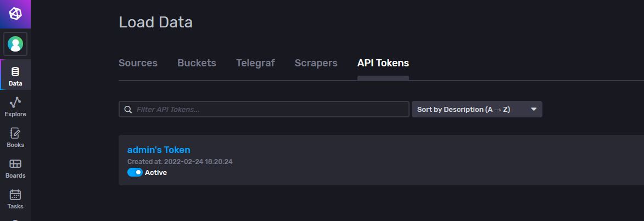This screenshot has height=221, width=644.
Task: Select the API Tokens tab
Action: coord(383,63)
